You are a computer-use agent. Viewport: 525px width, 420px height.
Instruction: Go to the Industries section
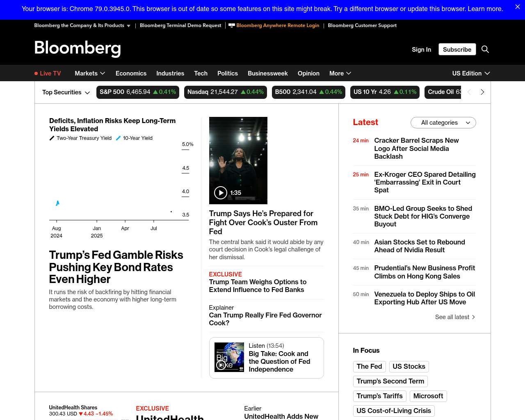pos(170,73)
